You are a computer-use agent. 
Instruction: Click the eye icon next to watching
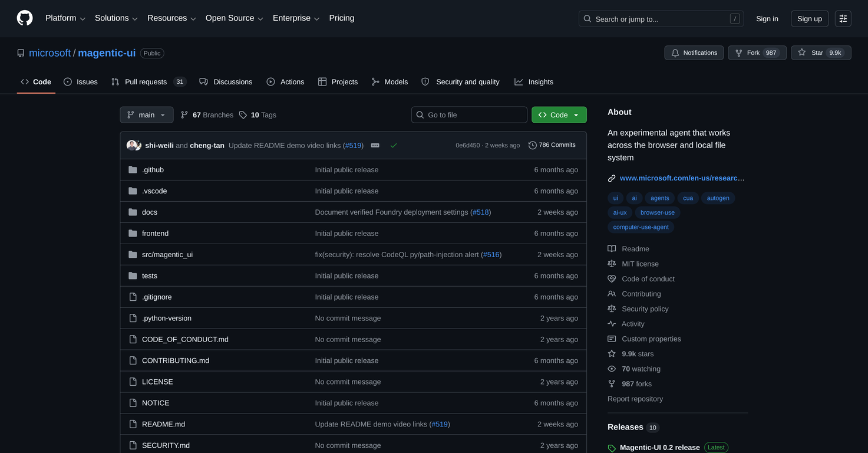[x=612, y=369]
